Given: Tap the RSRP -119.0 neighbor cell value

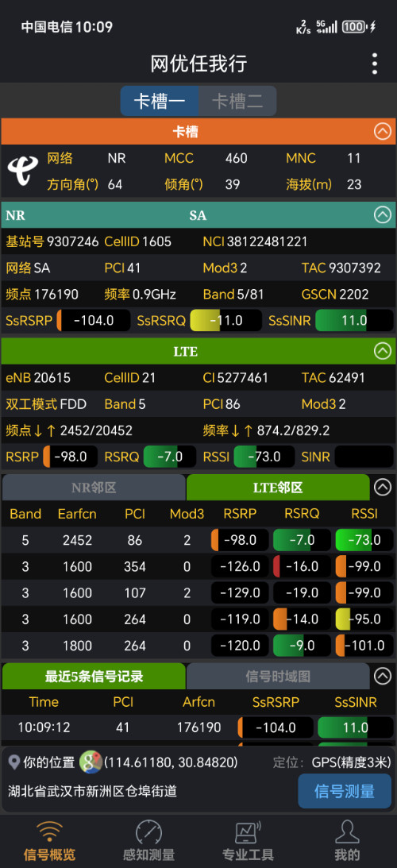Looking at the screenshot, I should pyautogui.click(x=240, y=619).
